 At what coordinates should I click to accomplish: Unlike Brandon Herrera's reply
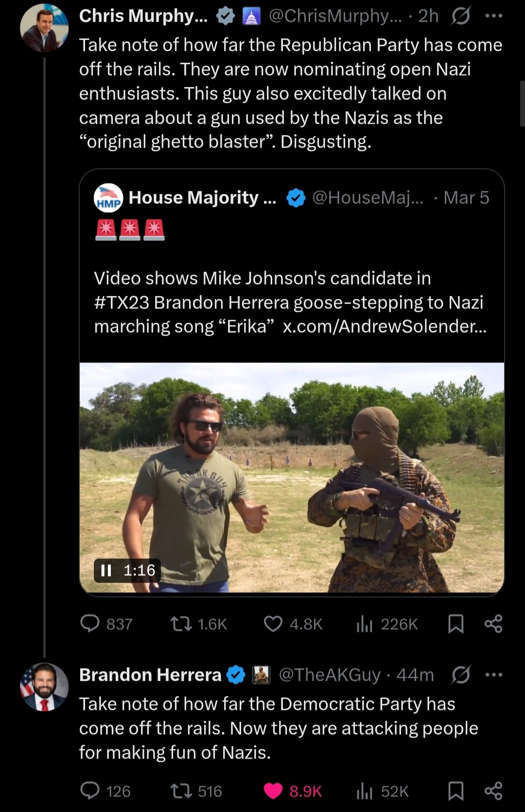point(273,791)
